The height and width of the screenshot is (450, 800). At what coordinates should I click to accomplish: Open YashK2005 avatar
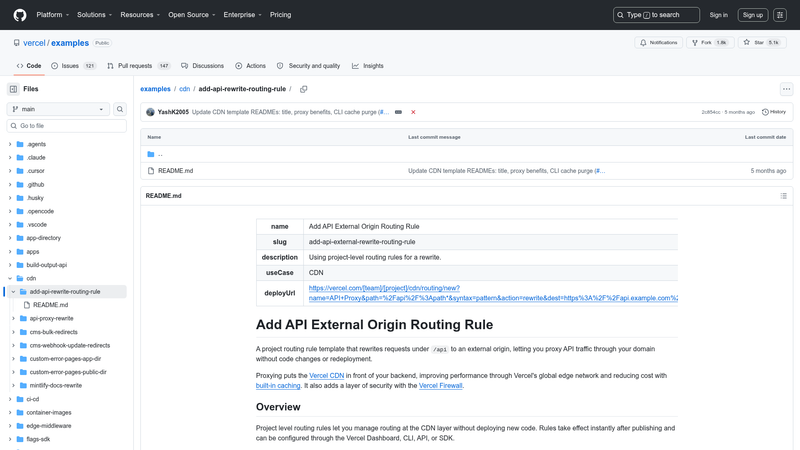click(x=150, y=112)
